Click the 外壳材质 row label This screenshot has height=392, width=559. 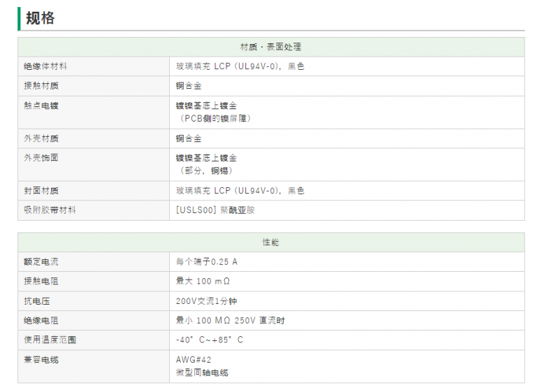(41, 138)
